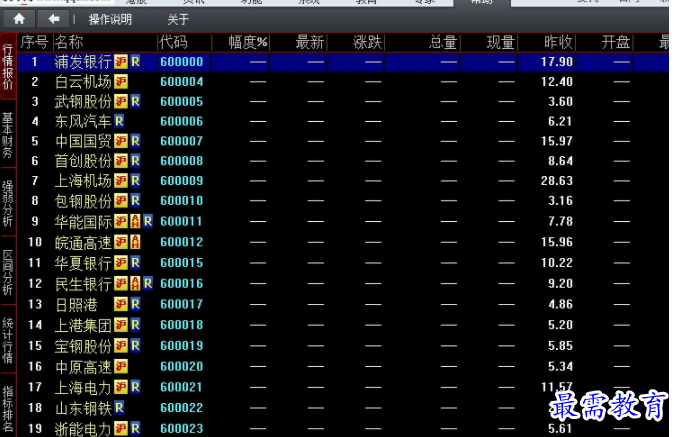Click stock code 600008
Viewport: 674px width, 437px height.
tap(181, 161)
